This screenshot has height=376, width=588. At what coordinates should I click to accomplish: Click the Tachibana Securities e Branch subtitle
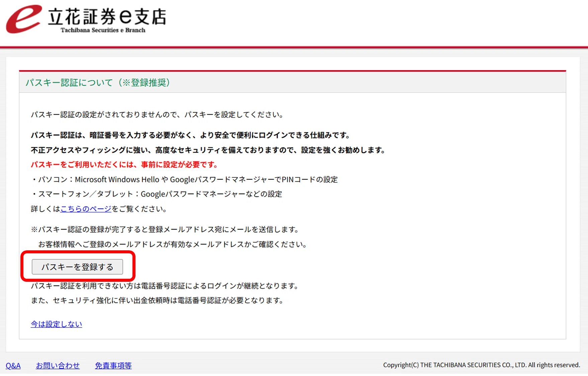tap(103, 30)
